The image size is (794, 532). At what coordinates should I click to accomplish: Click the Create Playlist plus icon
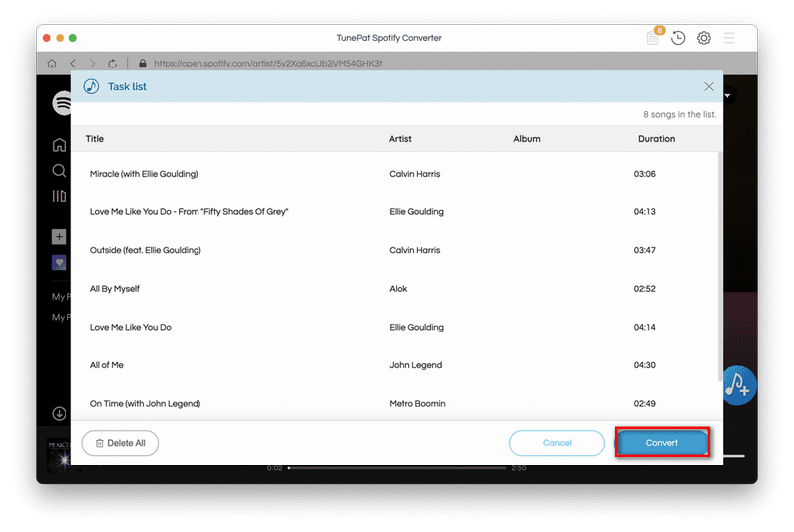click(59, 236)
